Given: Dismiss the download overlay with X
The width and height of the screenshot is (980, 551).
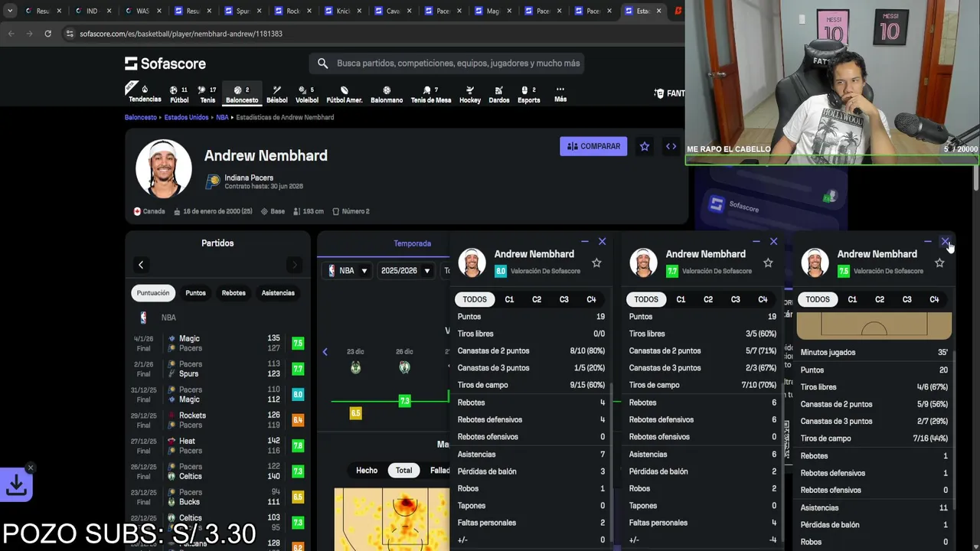Looking at the screenshot, I should coord(31,468).
